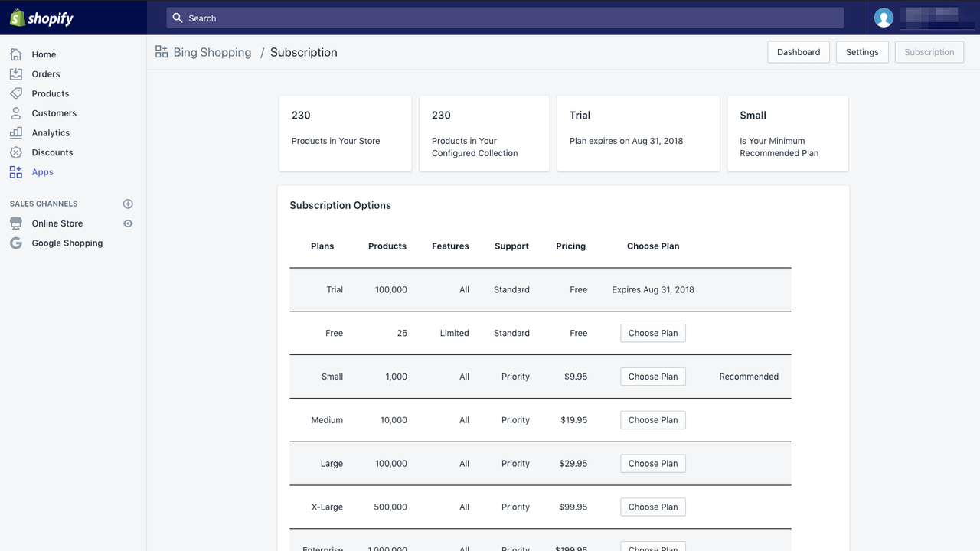Open Discounts via its badge icon
The height and width of the screenshot is (551, 980).
click(16, 152)
